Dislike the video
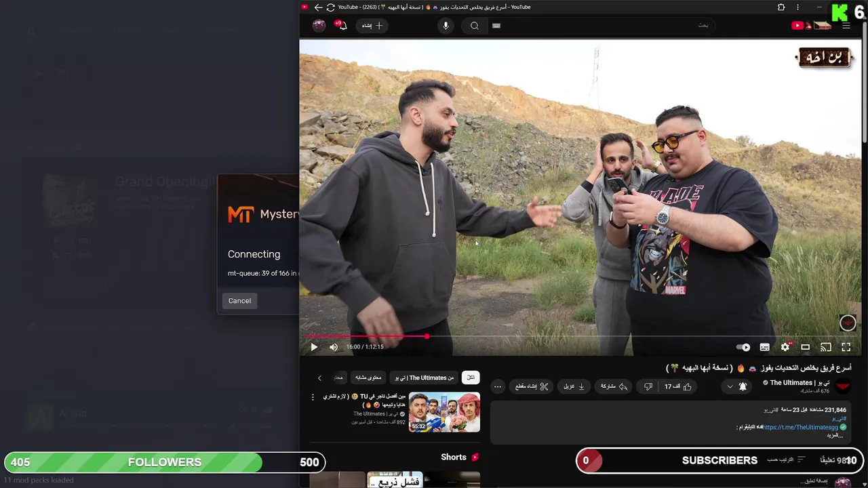This screenshot has height=488, width=868. click(648, 386)
